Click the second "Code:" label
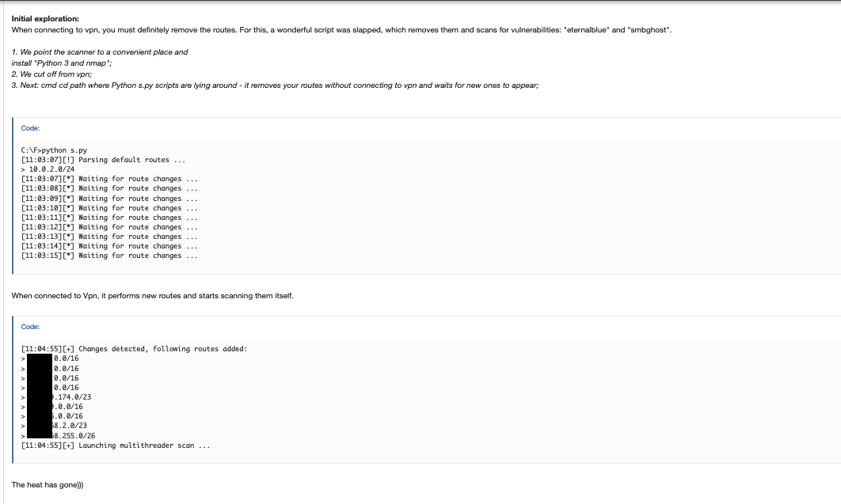 (30, 327)
